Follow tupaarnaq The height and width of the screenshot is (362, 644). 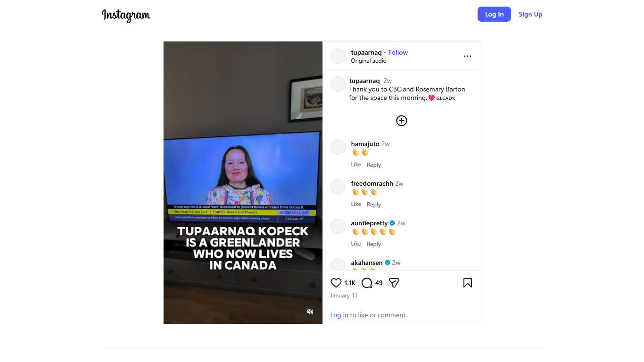pos(398,52)
